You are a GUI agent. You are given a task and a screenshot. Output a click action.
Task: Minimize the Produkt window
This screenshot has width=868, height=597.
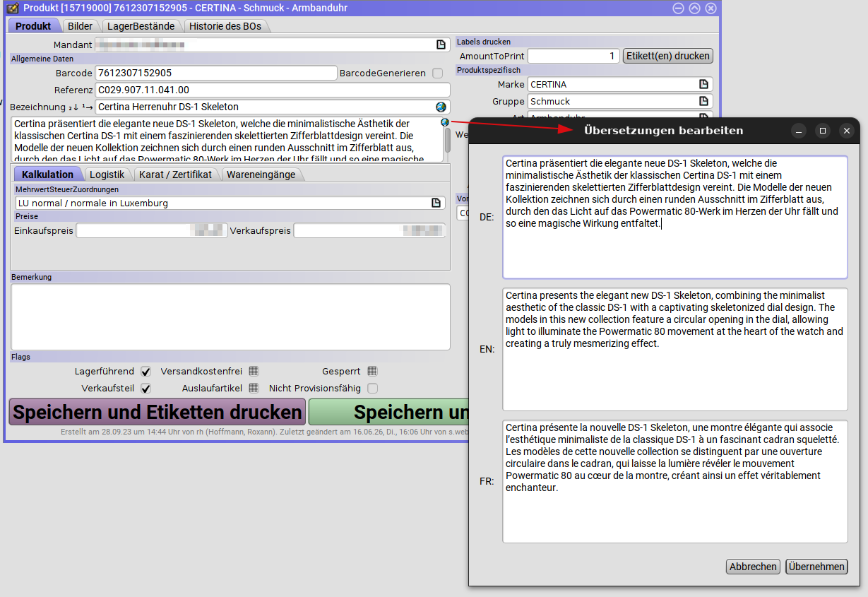point(678,8)
